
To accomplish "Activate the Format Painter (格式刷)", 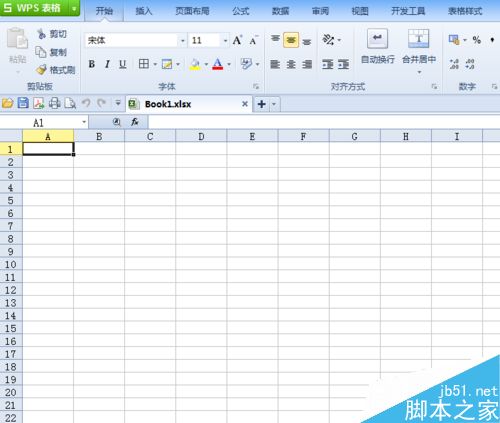I will pyautogui.click(x=56, y=70).
